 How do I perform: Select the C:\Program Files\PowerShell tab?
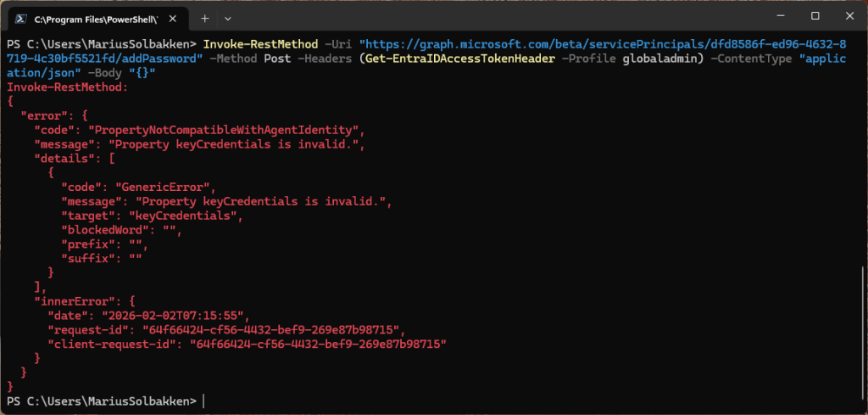click(x=93, y=18)
